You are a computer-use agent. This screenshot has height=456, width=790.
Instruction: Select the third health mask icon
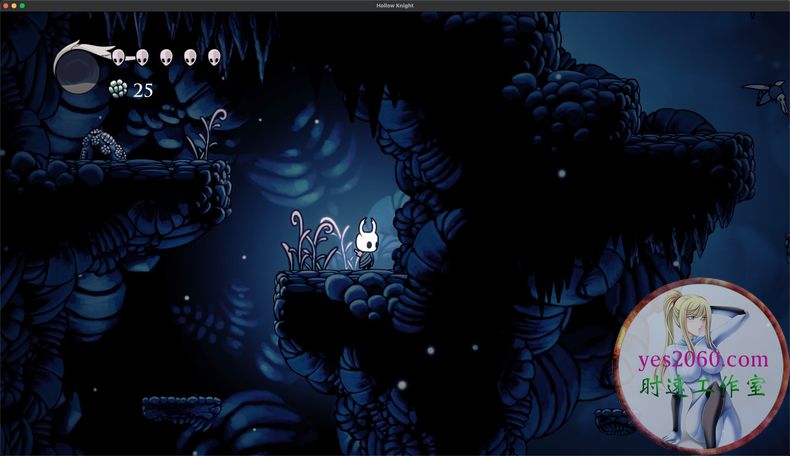(166, 57)
